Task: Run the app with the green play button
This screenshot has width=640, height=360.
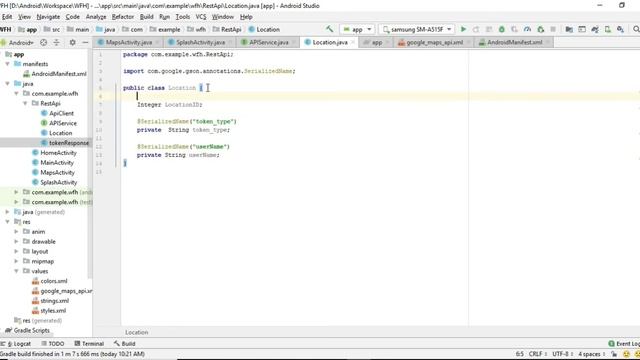Action: [463, 29]
